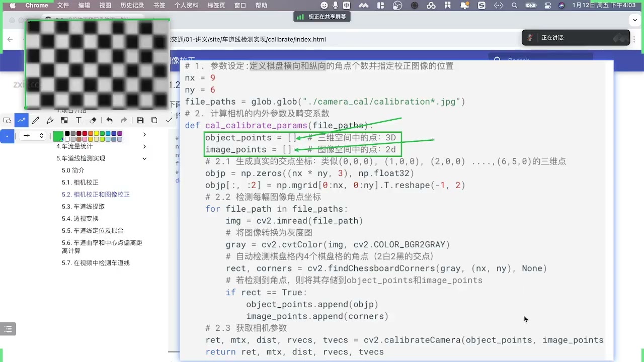Open the 编辑 menu
This screenshot has height=362, width=644.
[x=84, y=6]
